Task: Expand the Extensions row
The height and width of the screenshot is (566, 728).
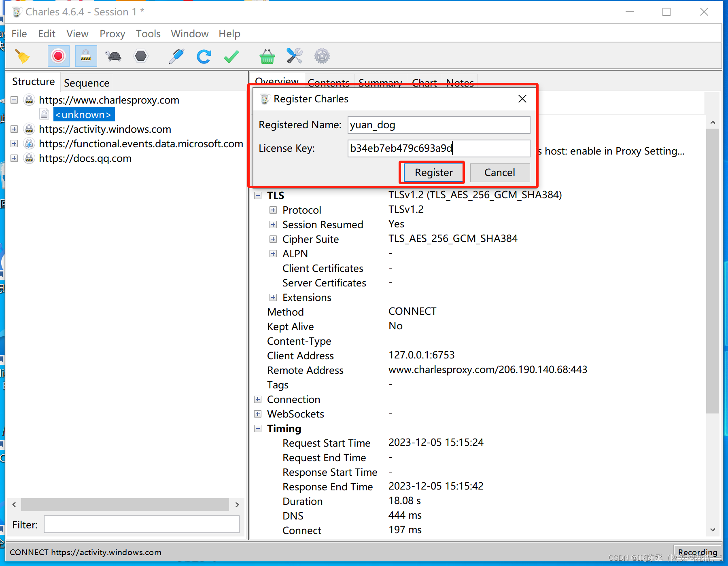Action: [273, 297]
